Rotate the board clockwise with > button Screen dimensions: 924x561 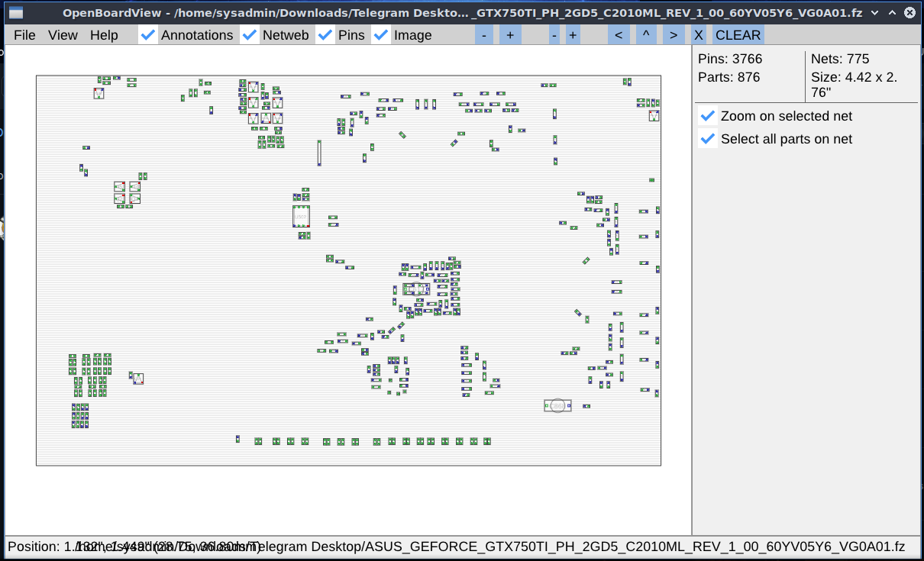click(673, 34)
